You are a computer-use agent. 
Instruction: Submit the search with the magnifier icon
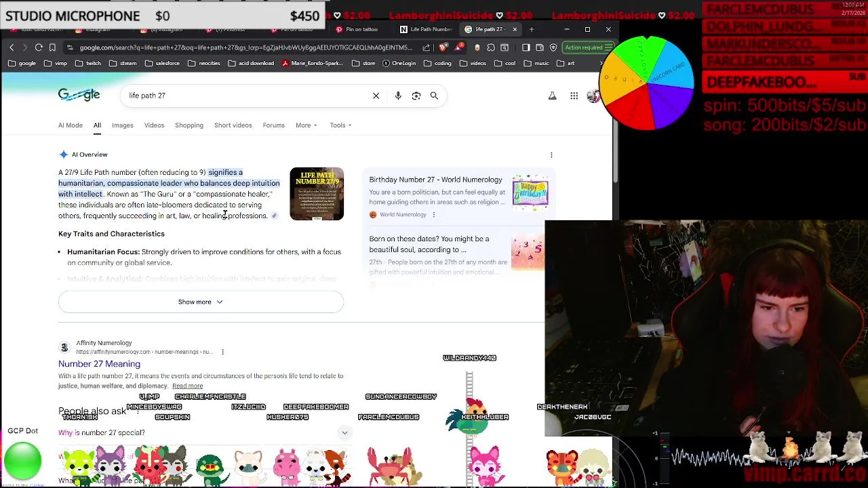coord(434,96)
